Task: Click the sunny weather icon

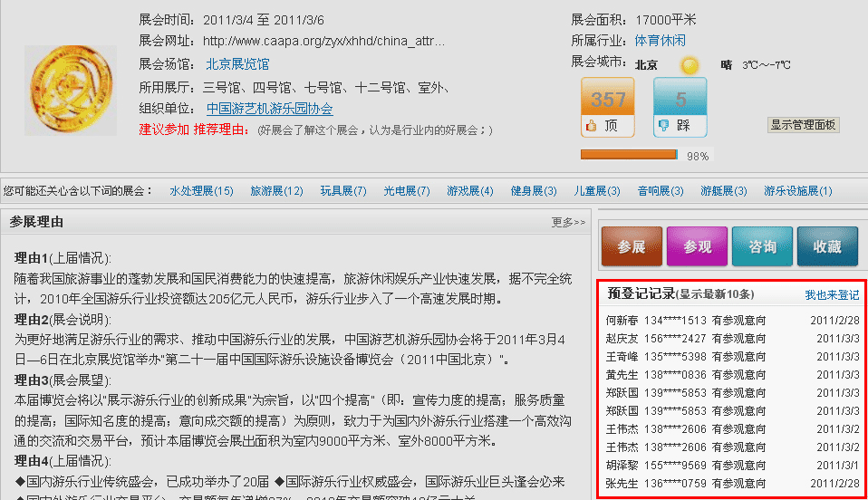Action: [x=690, y=65]
